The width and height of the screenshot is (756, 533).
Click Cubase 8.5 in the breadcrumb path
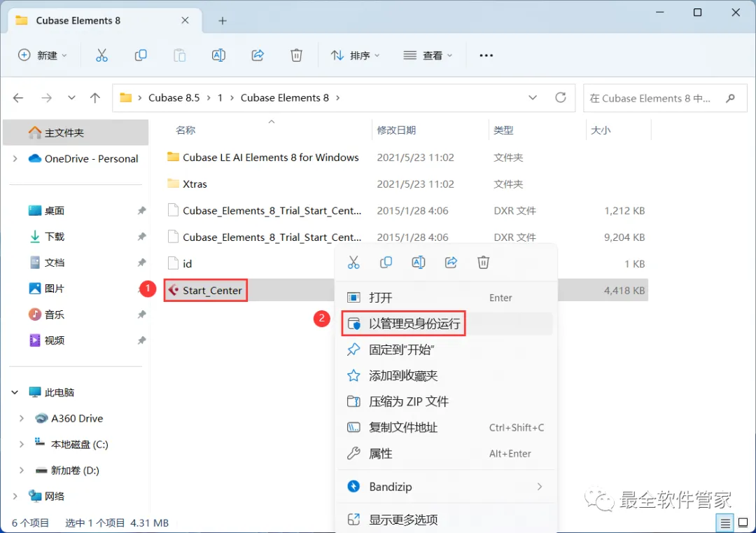[x=174, y=98]
